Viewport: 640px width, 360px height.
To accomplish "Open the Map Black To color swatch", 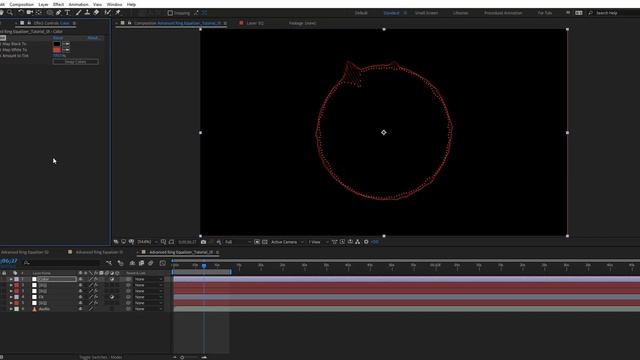I will click(x=57, y=44).
